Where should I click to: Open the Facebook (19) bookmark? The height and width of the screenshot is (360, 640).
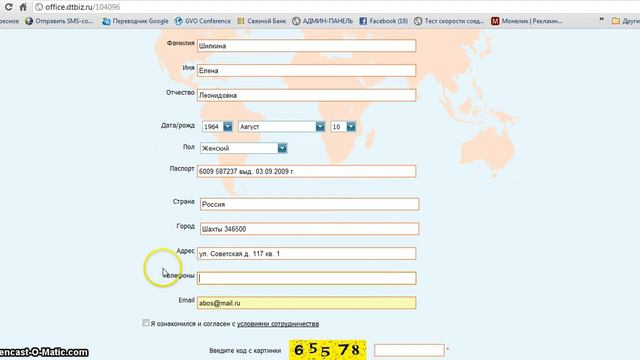pos(383,21)
